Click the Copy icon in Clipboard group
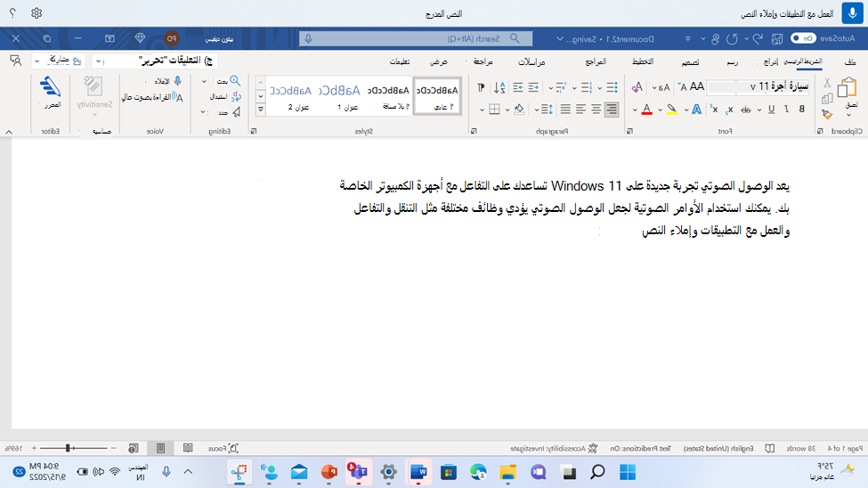 click(x=827, y=99)
